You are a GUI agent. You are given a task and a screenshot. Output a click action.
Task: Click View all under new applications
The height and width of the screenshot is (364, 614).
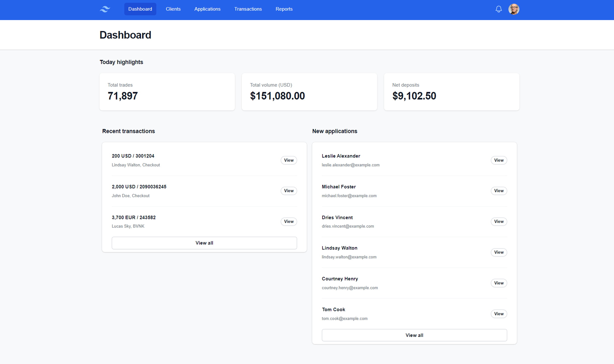click(x=414, y=335)
